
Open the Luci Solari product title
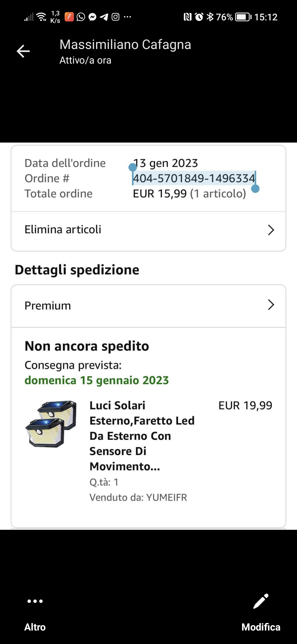coord(142,436)
